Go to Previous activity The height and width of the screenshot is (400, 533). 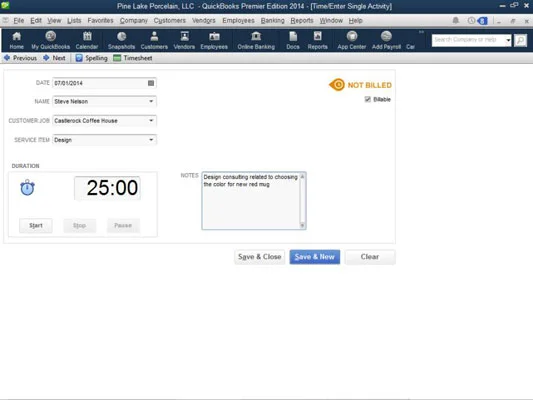click(x=20, y=58)
